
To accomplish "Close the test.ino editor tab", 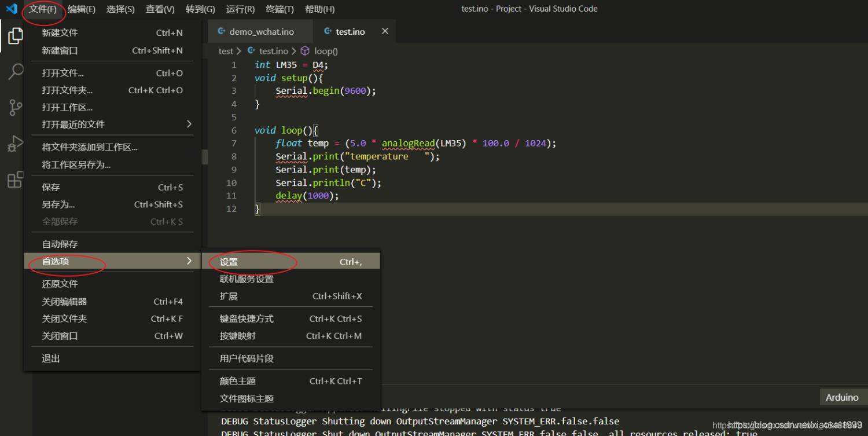I will pos(385,31).
